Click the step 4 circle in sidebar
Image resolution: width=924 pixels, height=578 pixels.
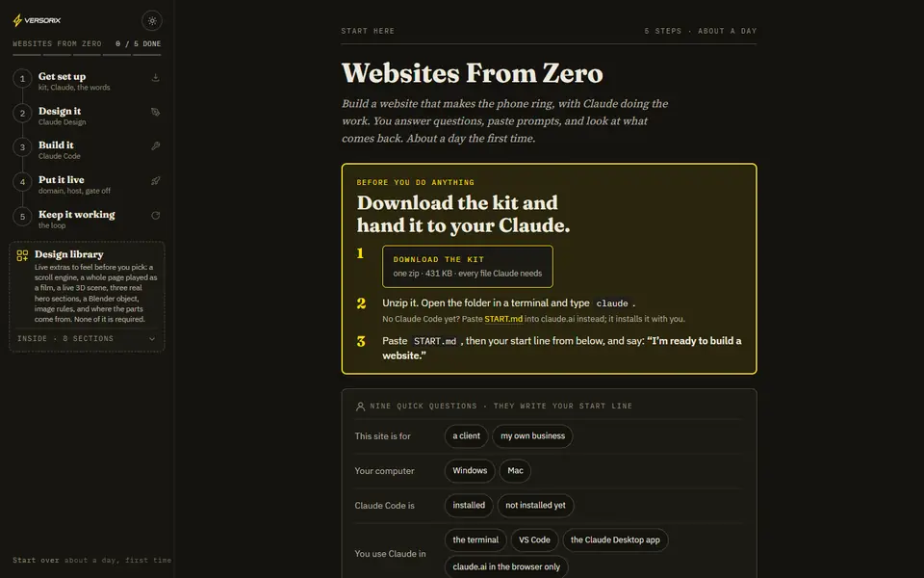22,182
